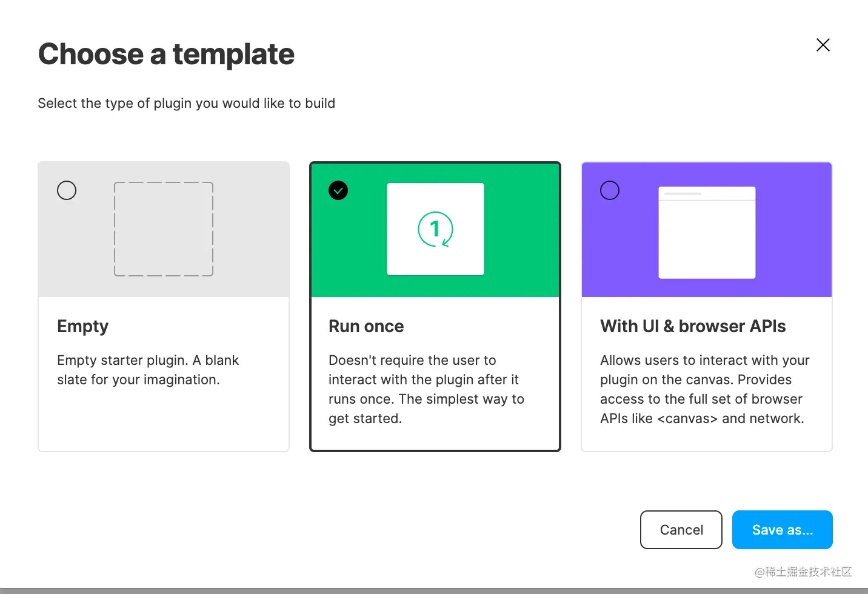
Task: Click the Empty starter plugin description text
Action: (148, 370)
